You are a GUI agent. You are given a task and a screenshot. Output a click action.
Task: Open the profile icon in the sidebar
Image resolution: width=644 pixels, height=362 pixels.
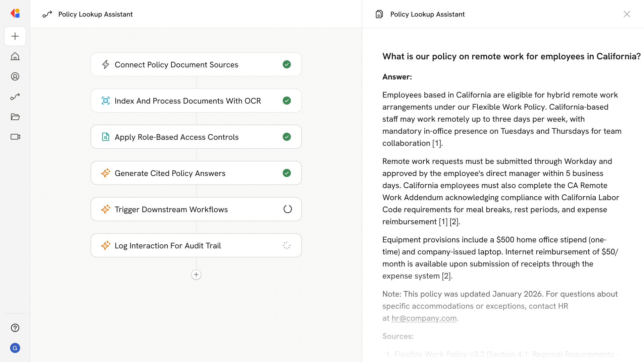(x=15, y=76)
